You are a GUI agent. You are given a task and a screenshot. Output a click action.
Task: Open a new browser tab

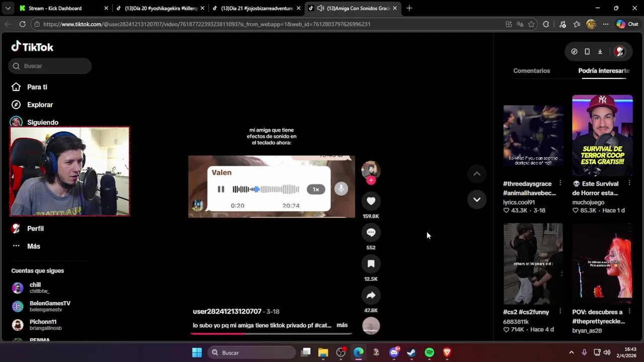point(409,8)
